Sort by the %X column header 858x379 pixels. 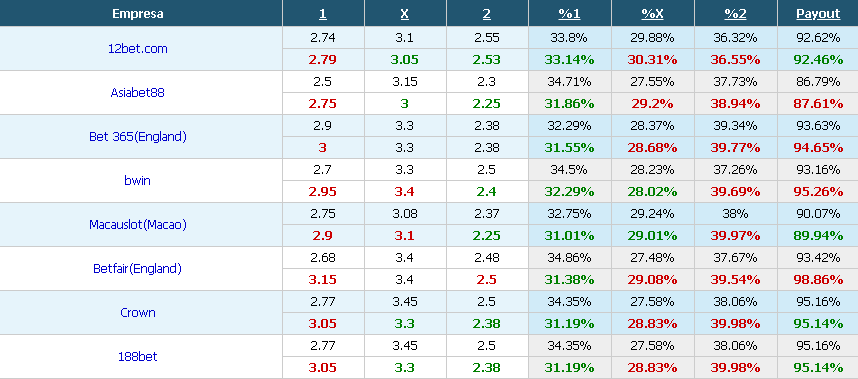(652, 14)
